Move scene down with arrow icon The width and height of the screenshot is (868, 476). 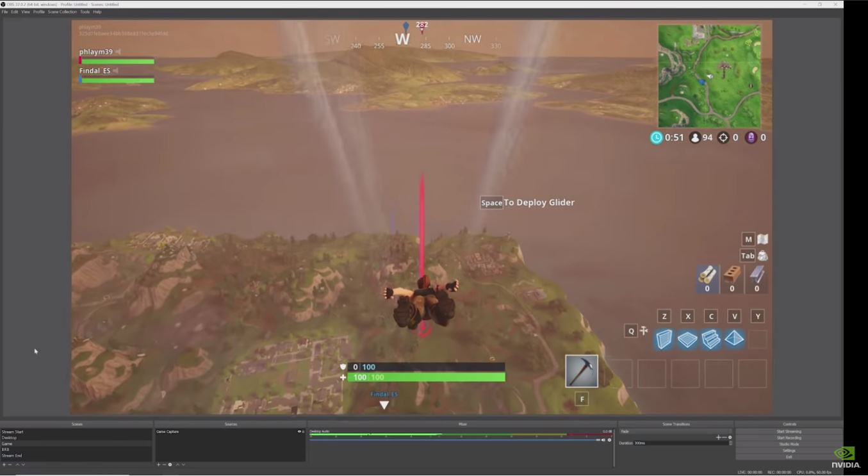click(24, 464)
